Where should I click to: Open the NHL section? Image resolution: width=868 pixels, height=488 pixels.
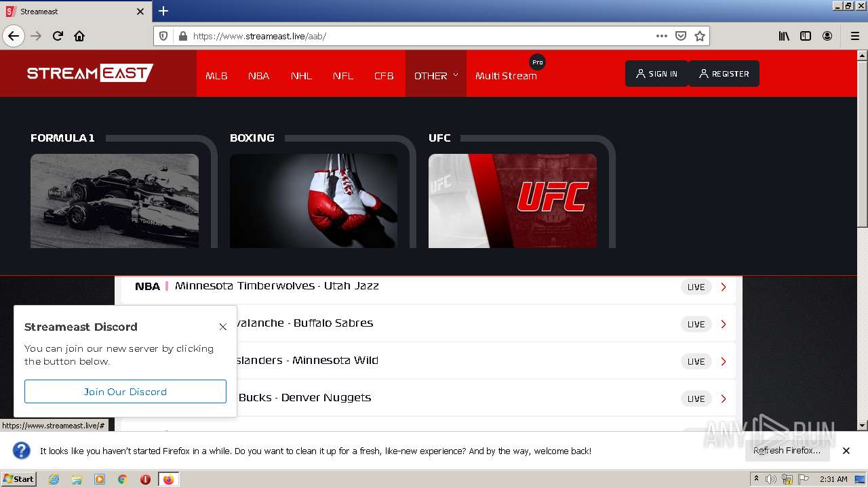click(301, 76)
